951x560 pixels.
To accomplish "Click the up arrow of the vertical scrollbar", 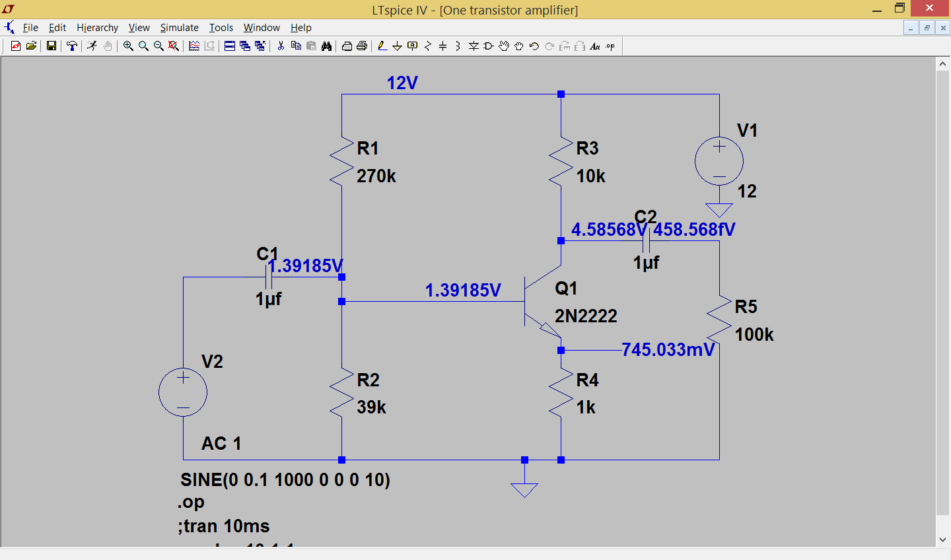I will point(942,64).
